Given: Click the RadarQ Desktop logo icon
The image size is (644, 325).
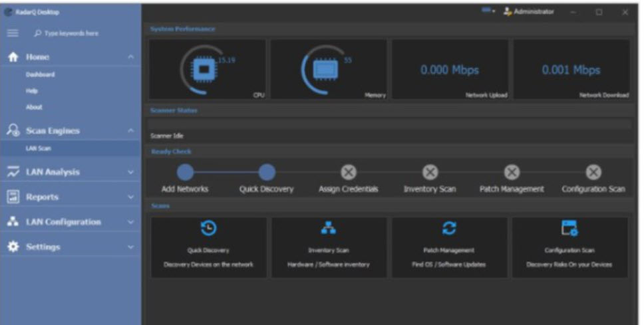Looking at the screenshot, I should coord(8,12).
